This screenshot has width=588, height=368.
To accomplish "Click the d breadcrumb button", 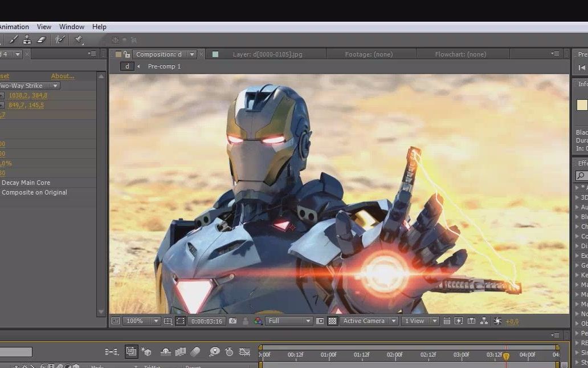I will click(127, 66).
